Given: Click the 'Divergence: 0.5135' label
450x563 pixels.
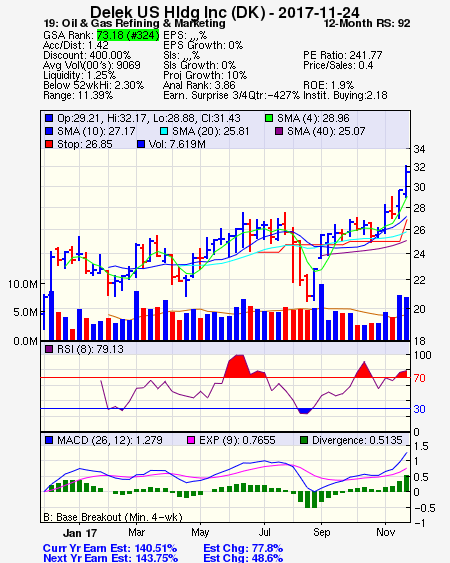Looking at the screenshot, I should tap(357, 440).
